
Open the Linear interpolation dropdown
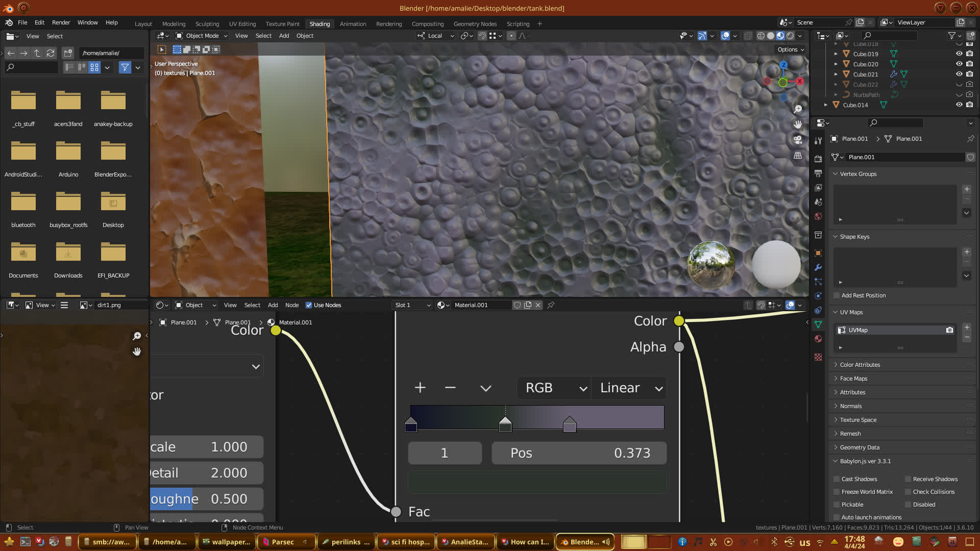click(630, 388)
